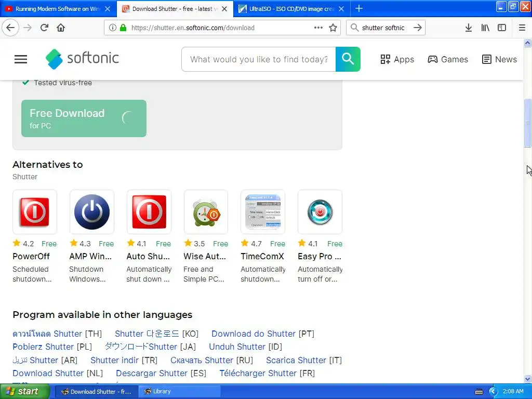Select Download Shutter taskbar button

coord(96,392)
